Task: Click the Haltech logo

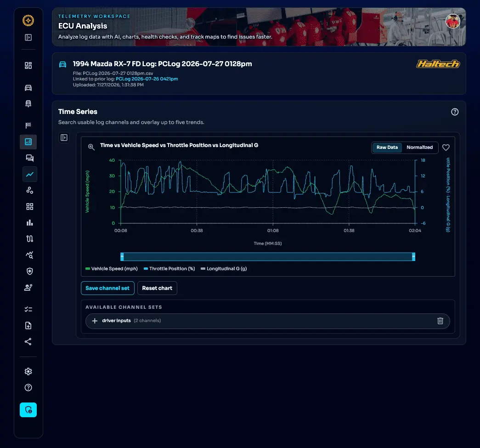Action: [438, 64]
